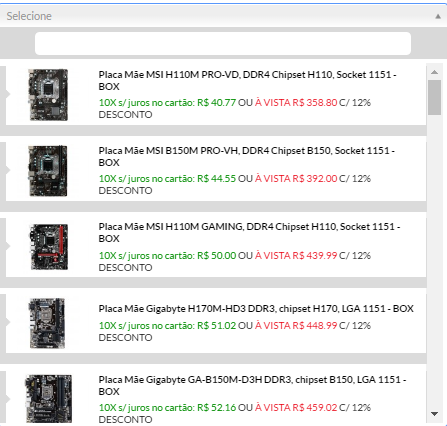Click the Selecione dropdown header
The width and height of the screenshot is (447, 426).
pos(223,16)
